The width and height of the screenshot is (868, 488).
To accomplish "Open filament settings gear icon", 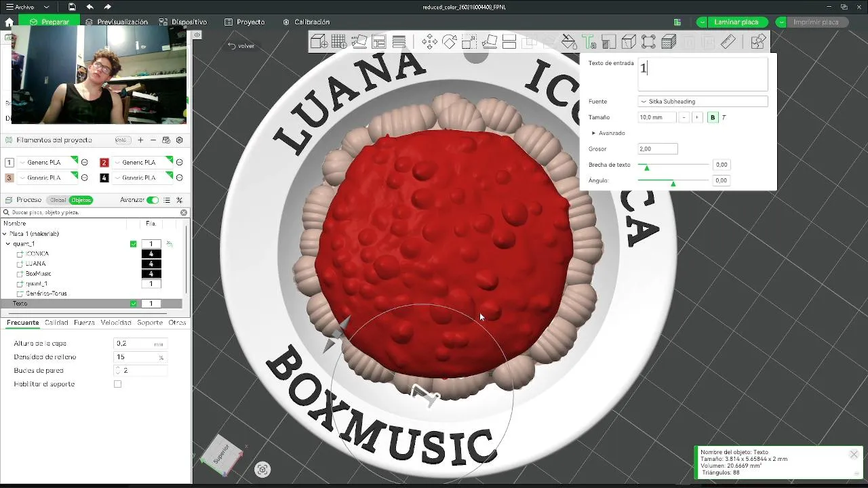I will [180, 140].
